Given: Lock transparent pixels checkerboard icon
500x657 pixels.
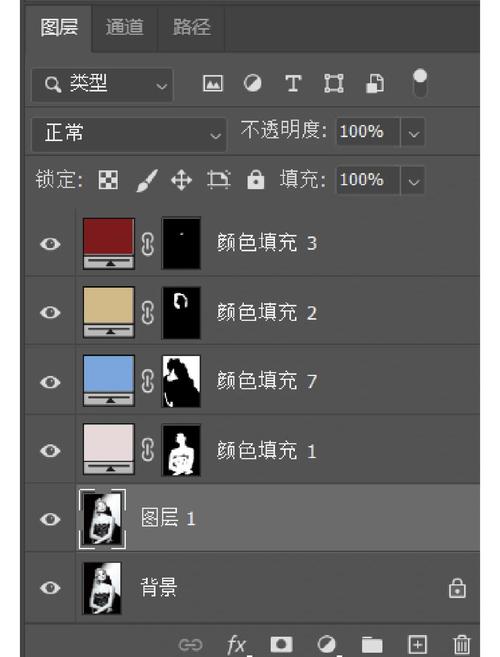Looking at the screenshot, I should [x=108, y=180].
